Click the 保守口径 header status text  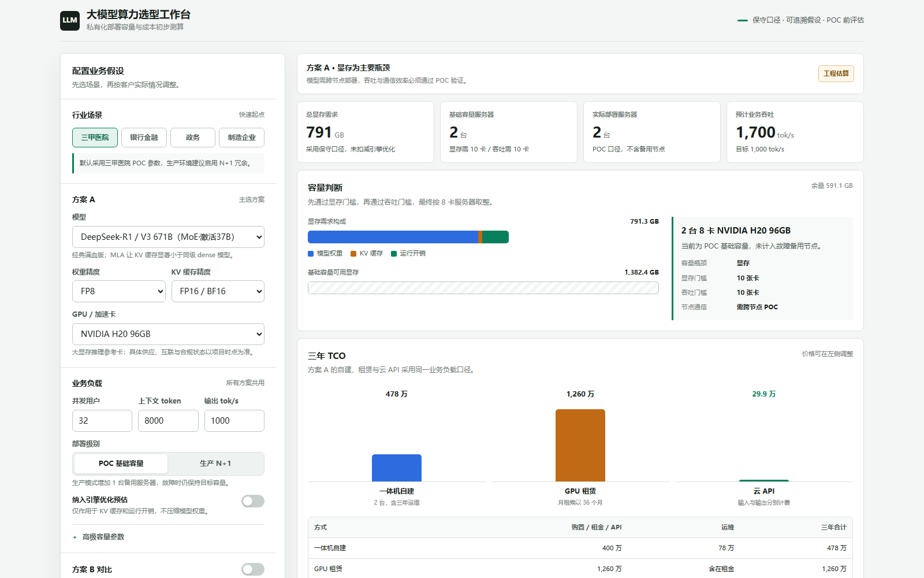[808, 20]
